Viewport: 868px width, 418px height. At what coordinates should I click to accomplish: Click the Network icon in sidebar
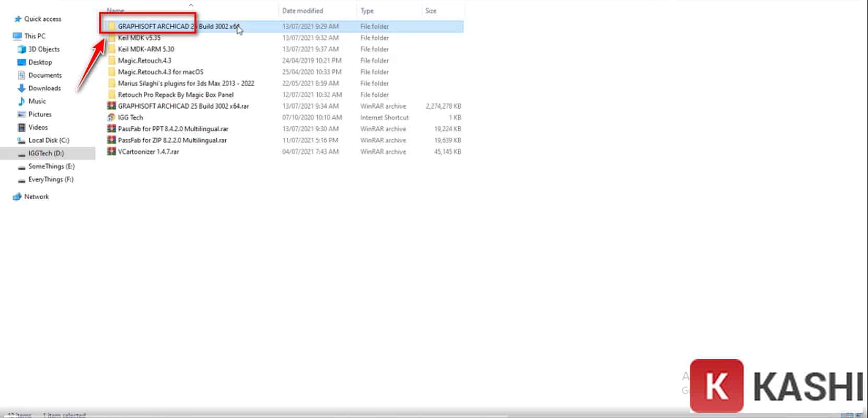tap(17, 197)
